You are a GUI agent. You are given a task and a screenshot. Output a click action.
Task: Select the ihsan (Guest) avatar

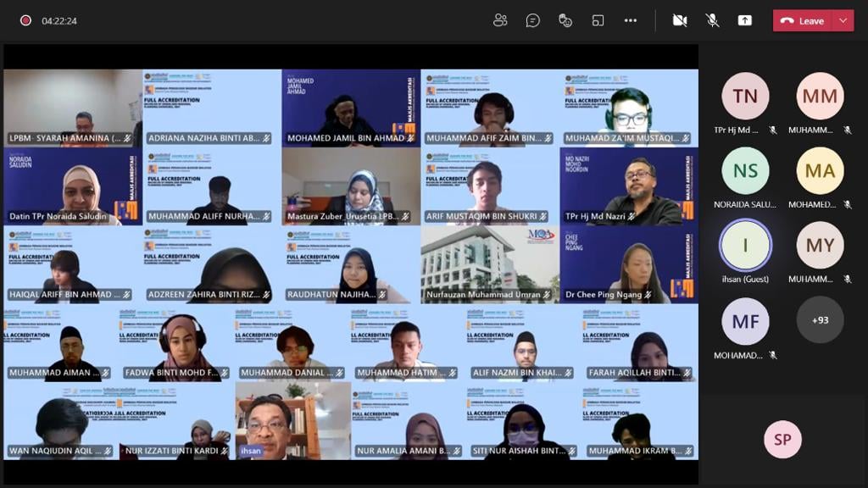tap(745, 246)
